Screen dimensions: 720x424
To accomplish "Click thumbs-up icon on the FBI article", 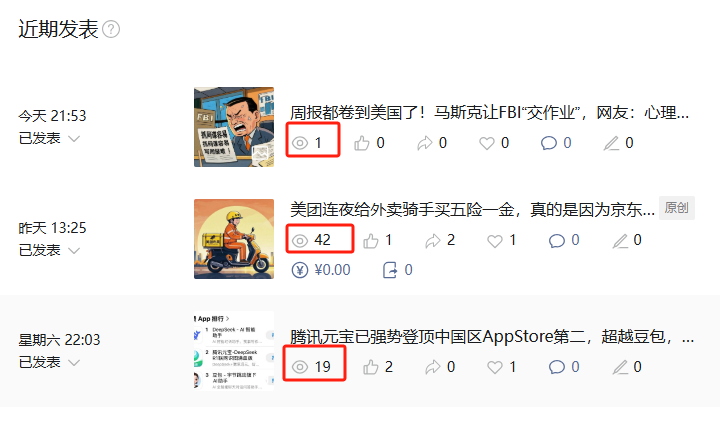I will coord(361,143).
